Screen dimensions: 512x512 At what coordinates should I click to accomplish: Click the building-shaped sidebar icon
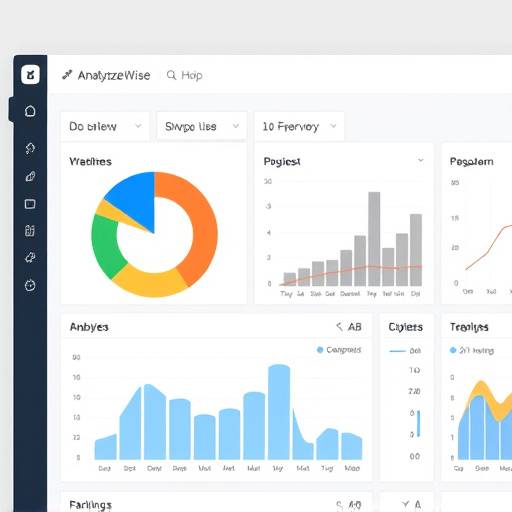[30, 230]
